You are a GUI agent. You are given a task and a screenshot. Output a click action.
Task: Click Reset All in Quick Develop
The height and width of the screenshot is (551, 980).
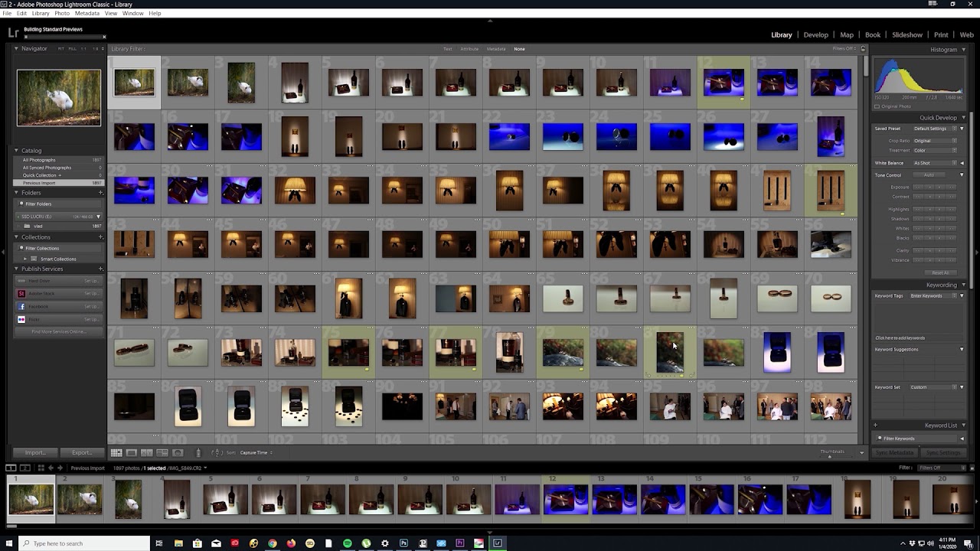[941, 272]
